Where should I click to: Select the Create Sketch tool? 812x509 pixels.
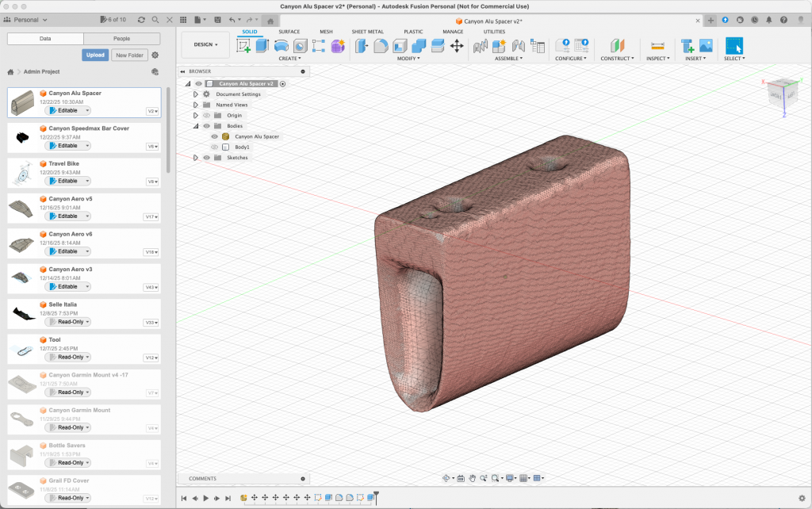point(244,46)
